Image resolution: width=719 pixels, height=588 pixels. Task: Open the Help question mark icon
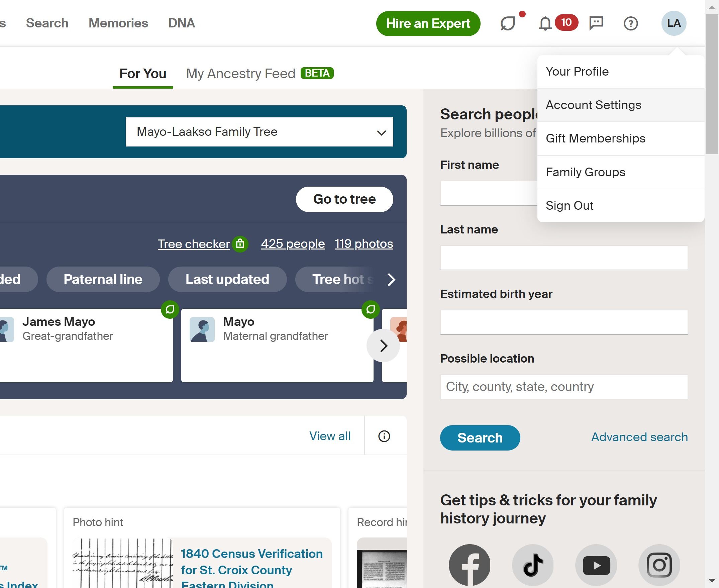tap(630, 23)
